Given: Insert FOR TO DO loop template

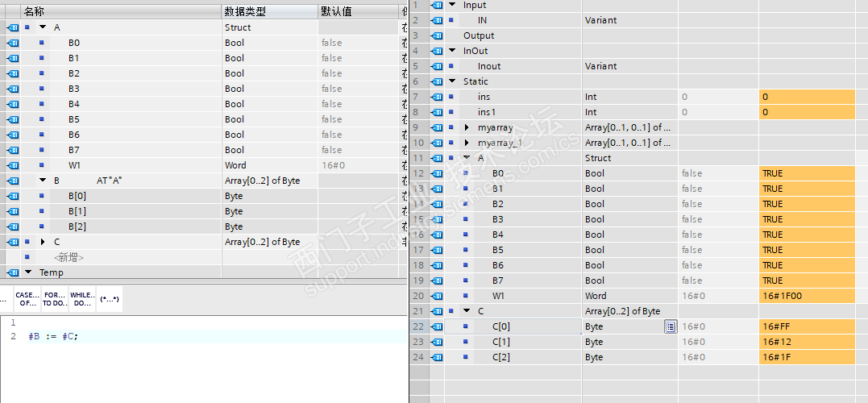Looking at the screenshot, I should [55, 299].
